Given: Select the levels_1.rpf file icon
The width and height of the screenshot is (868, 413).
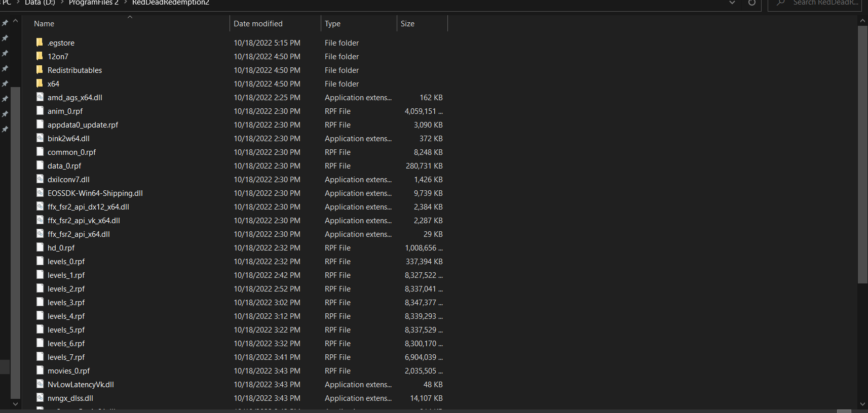Looking at the screenshot, I should coord(40,275).
